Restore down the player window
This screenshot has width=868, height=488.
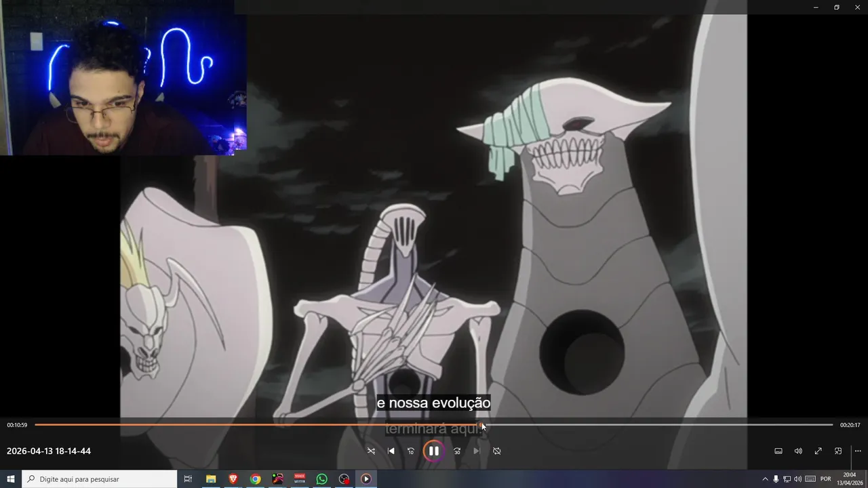pyautogui.click(x=837, y=7)
